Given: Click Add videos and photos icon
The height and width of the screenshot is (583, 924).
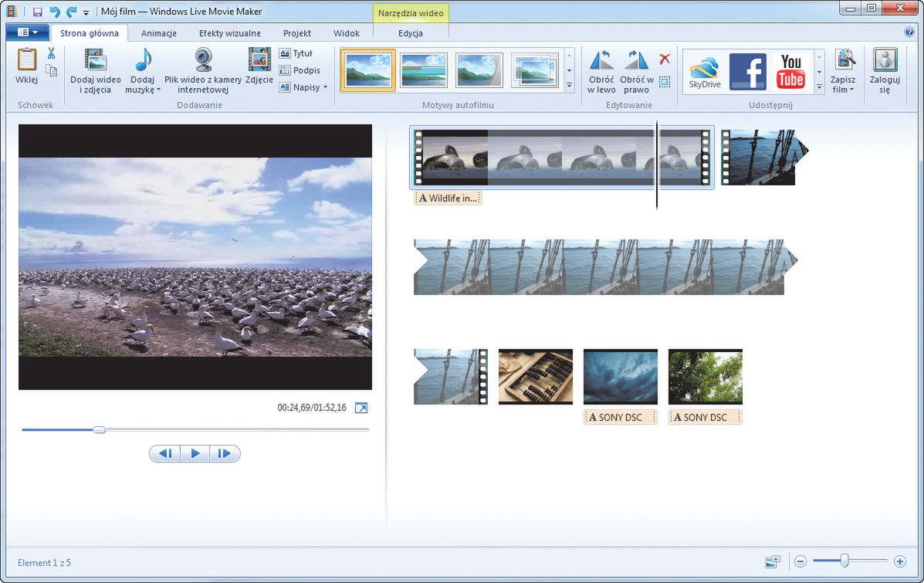Looking at the screenshot, I should [x=96, y=60].
